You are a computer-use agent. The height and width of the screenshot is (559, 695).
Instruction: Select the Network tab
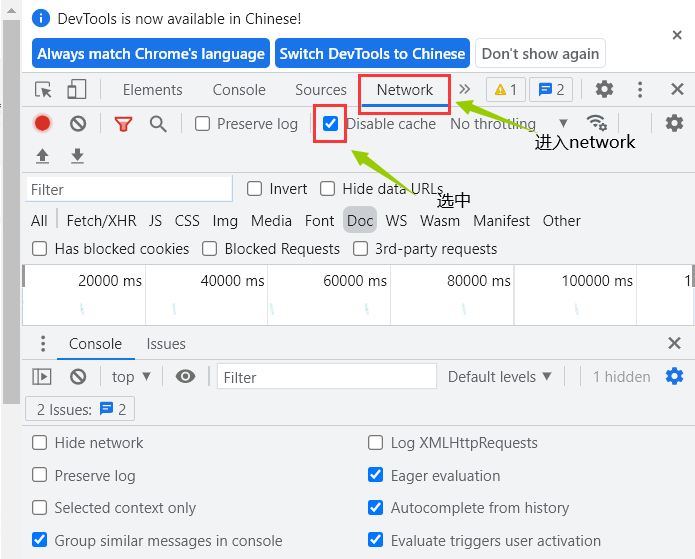405,90
